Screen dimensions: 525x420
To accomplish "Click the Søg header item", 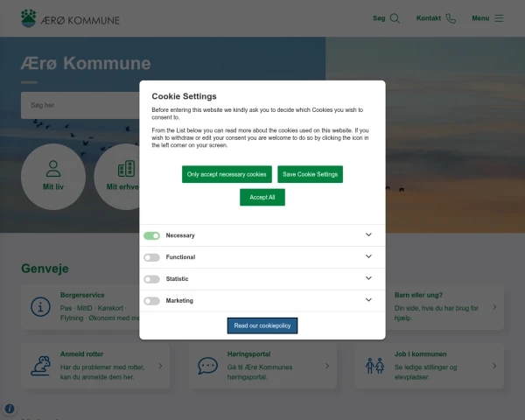I will click(x=386, y=18).
